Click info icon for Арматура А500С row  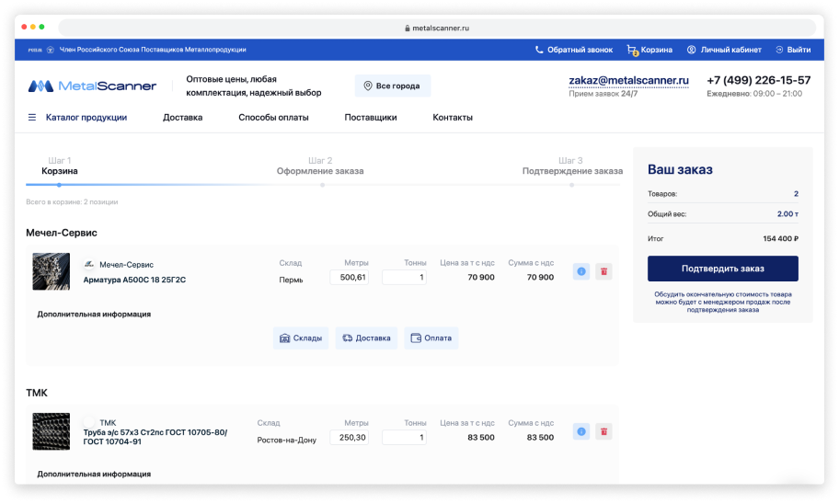point(580,271)
